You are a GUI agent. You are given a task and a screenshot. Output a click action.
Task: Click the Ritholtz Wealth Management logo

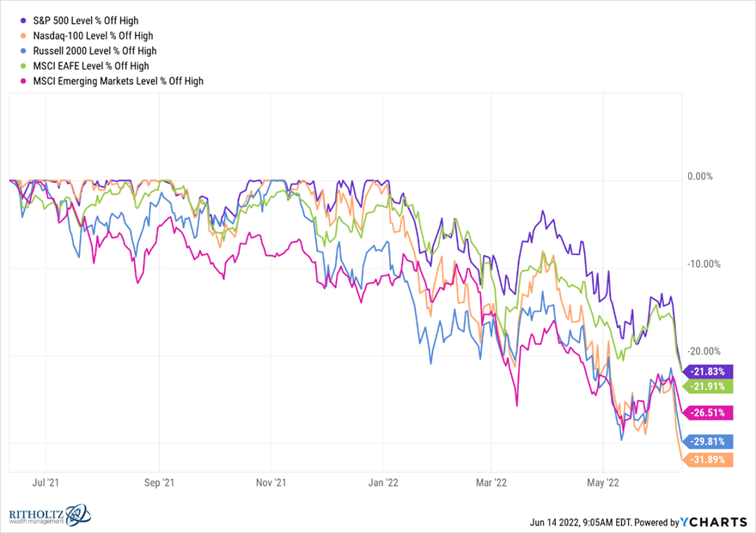tap(49, 514)
